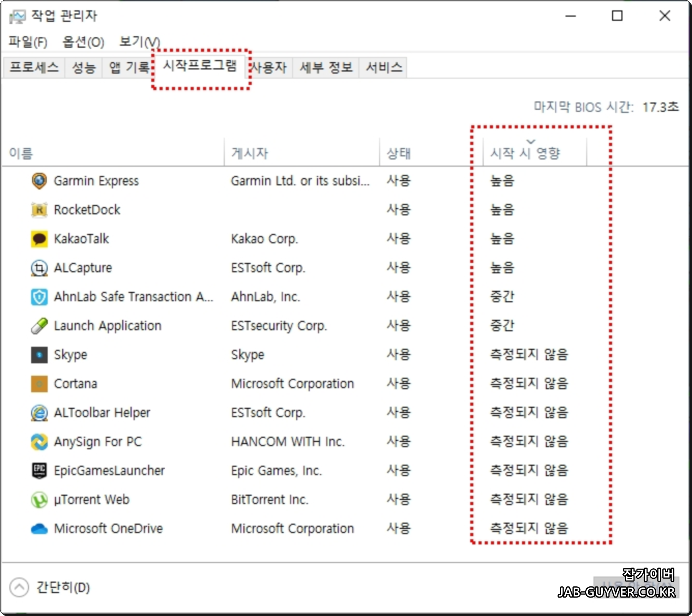Switch to the 성능 tab
The width and height of the screenshot is (692, 616).
pyautogui.click(x=84, y=67)
